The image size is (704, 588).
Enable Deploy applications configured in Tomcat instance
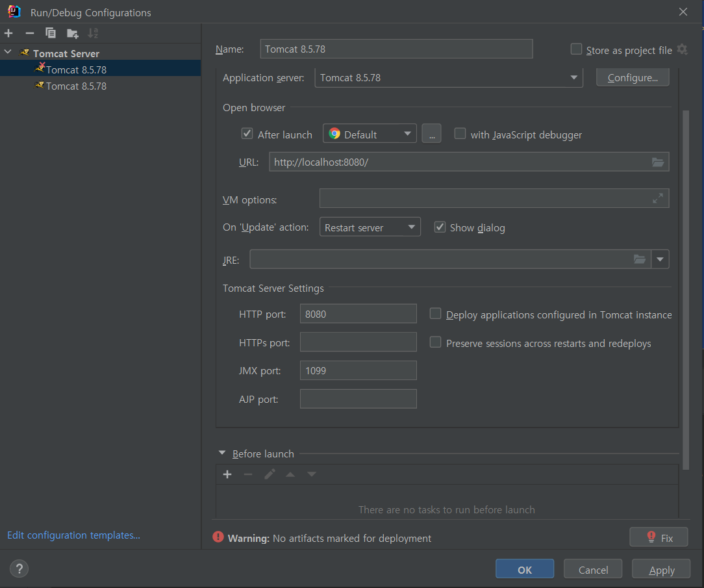pos(436,314)
